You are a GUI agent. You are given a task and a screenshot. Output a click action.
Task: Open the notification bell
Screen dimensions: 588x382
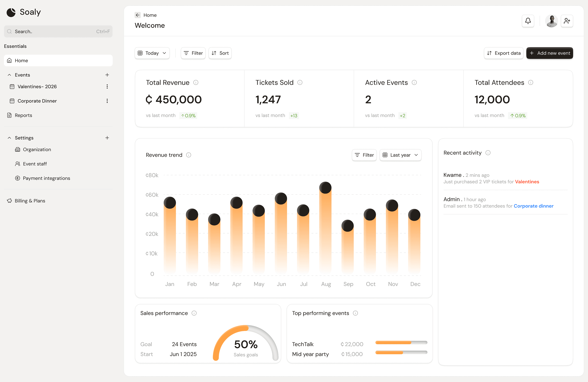point(528,21)
